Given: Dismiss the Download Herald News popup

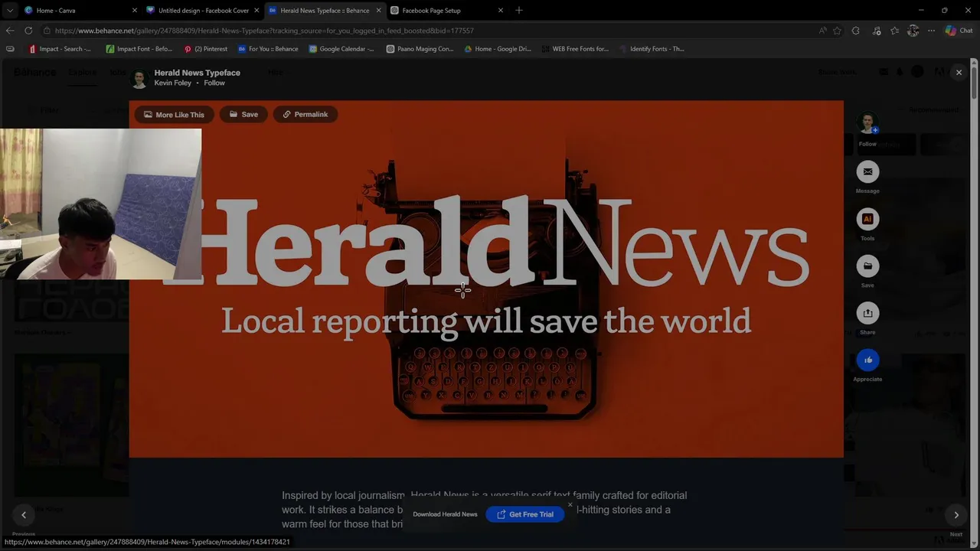Looking at the screenshot, I should click(x=570, y=505).
